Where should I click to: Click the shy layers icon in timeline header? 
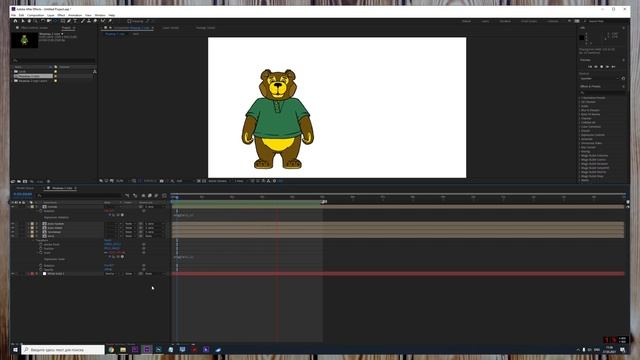click(x=143, y=196)
